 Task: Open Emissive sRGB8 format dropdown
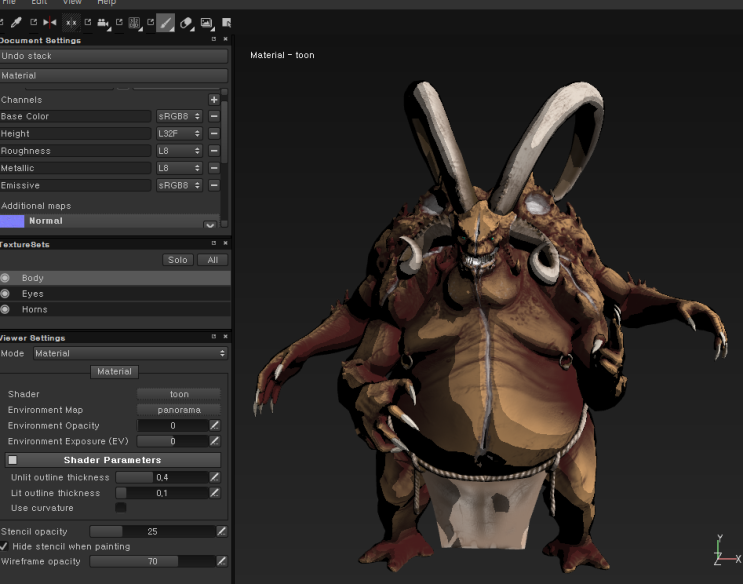tap(180, 185)
